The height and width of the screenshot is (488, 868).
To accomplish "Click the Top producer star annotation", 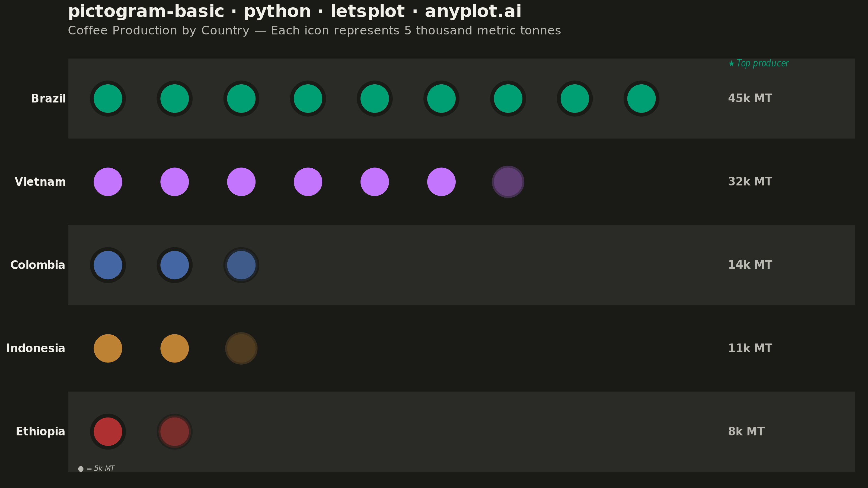I will click(758, 63).
